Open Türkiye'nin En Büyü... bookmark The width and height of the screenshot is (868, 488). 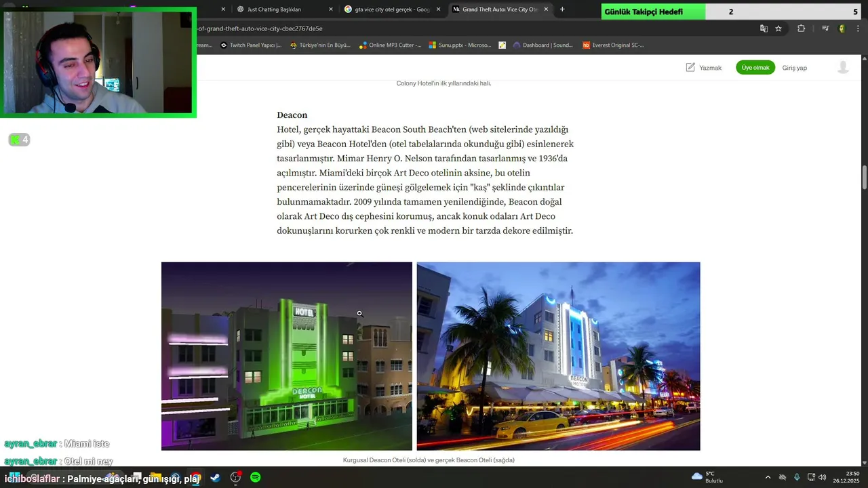[x=320, y=45]
